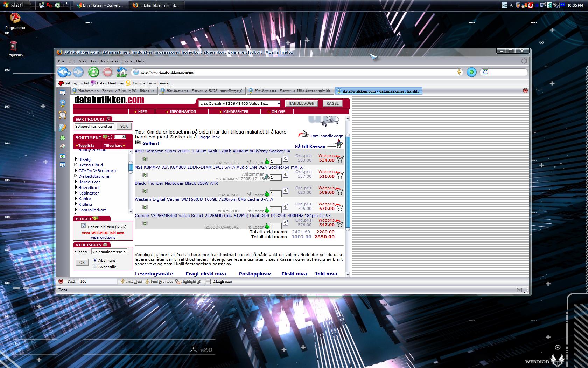Open the File menu

[x=61, y=61]
